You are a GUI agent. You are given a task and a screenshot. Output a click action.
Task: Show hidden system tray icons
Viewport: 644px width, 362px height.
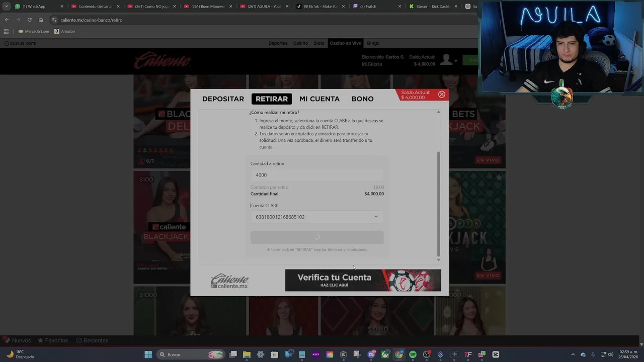click(x=573, y=354)
